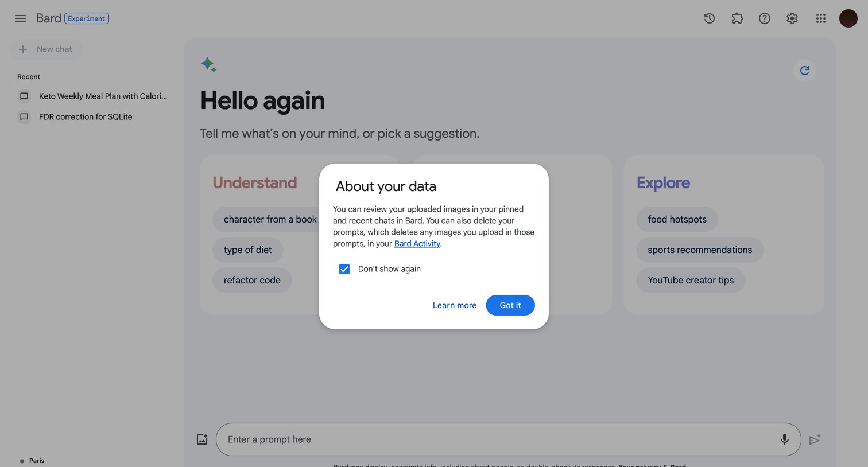Select the character from a book suggestion
The image size is (868, 467).
(x=266, y=220)
